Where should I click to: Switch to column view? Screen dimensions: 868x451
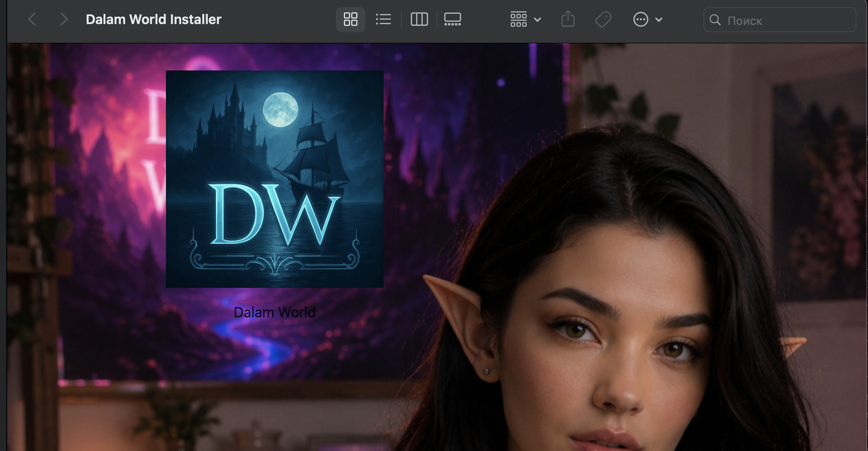pyautogui.click(x=419, y=19)
